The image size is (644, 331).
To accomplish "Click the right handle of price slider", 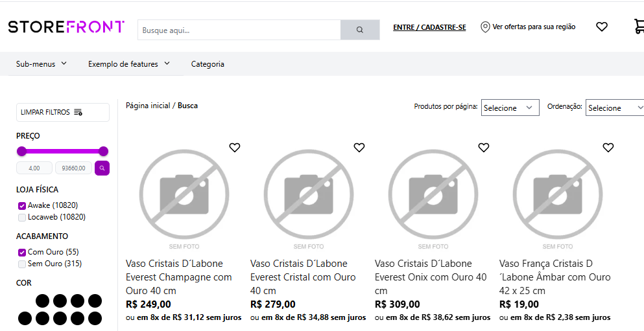I will click(x=104, y=152).
